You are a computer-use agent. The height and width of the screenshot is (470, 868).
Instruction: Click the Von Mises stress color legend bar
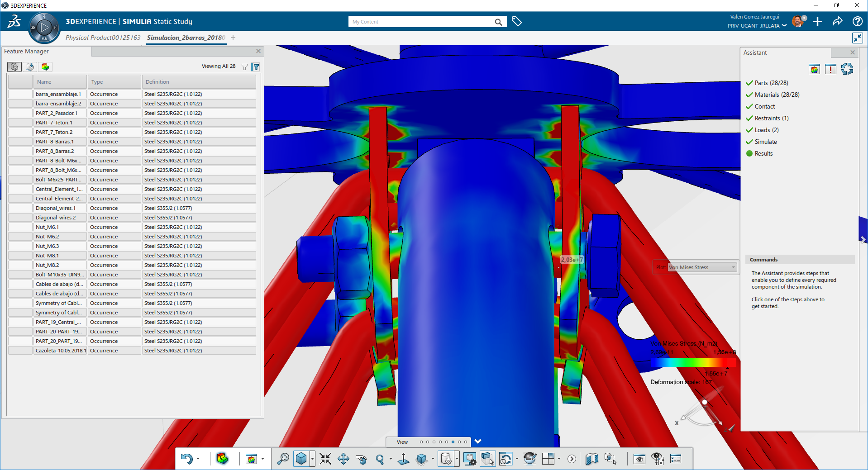[x=693, y=362]
